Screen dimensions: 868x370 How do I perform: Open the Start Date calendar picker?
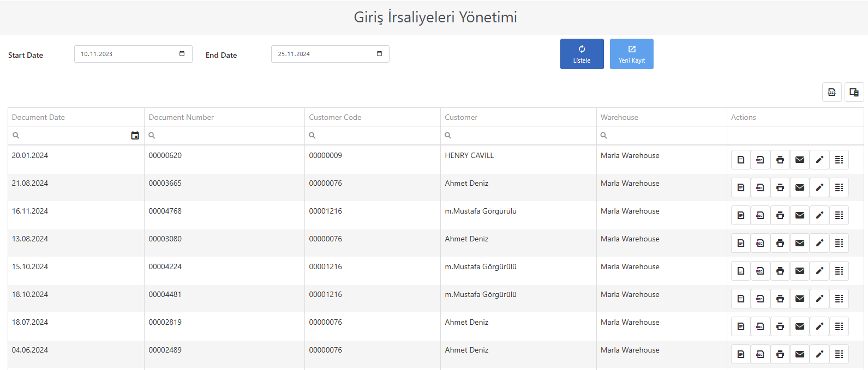[182, 54]
